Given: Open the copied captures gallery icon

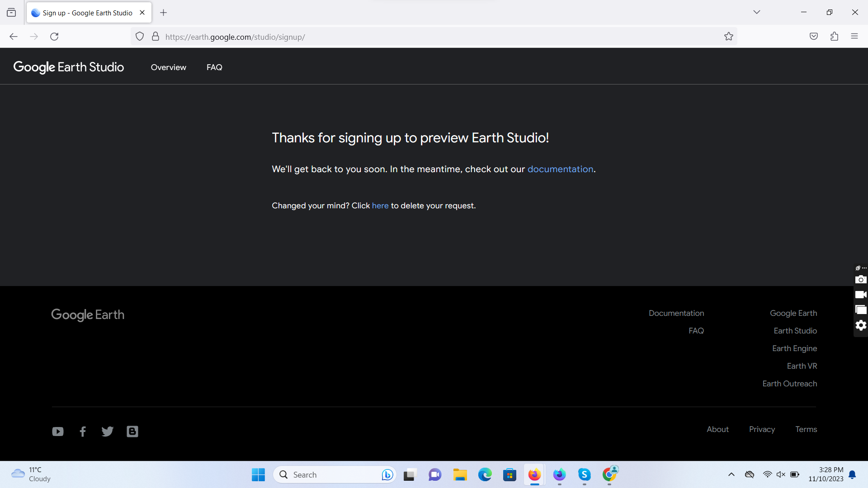Looking at the screenshot, I should tap(861, 310).
